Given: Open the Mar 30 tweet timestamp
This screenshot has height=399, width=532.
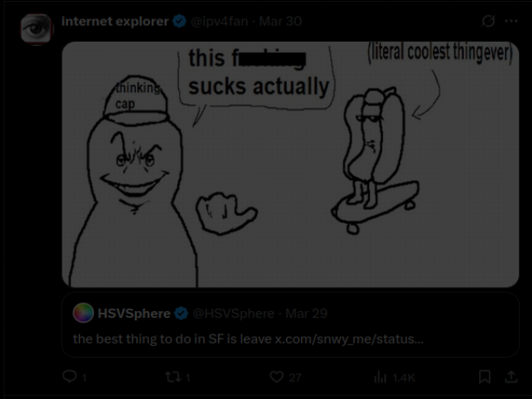Looking at the screenshot, I should [x=281, y=21].
